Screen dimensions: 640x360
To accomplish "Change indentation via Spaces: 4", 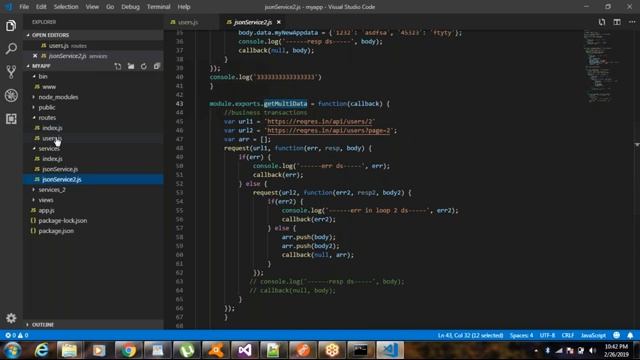I will point(521,335).
